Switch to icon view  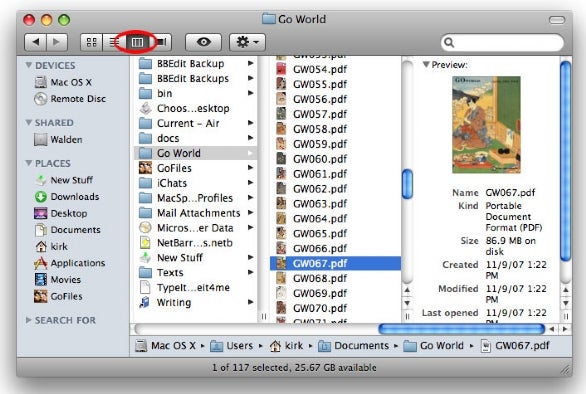pyautogui.click(x=91, y=42)
